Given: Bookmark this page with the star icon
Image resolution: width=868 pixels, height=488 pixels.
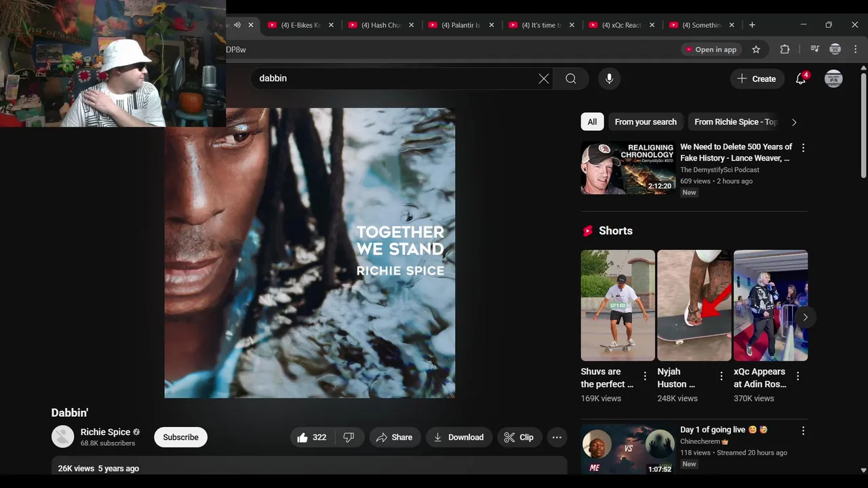Looking at the screenshot, I should [x=756, y=49].
